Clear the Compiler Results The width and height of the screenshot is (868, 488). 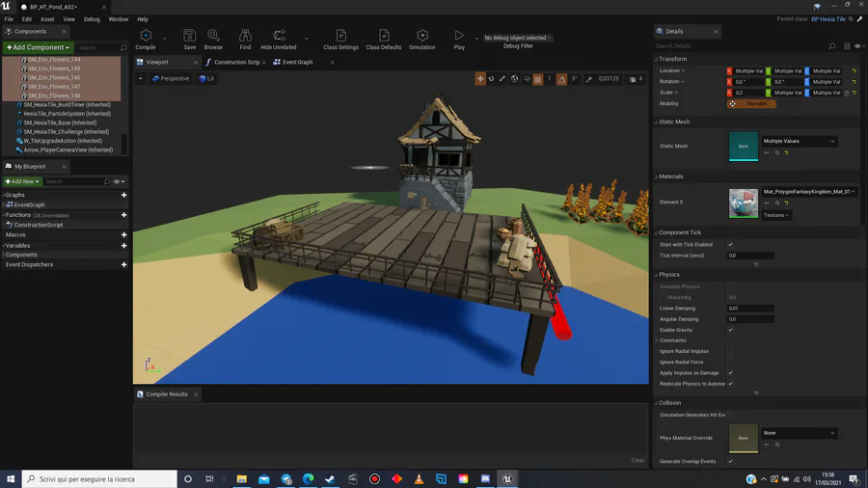tap(637, 460)
